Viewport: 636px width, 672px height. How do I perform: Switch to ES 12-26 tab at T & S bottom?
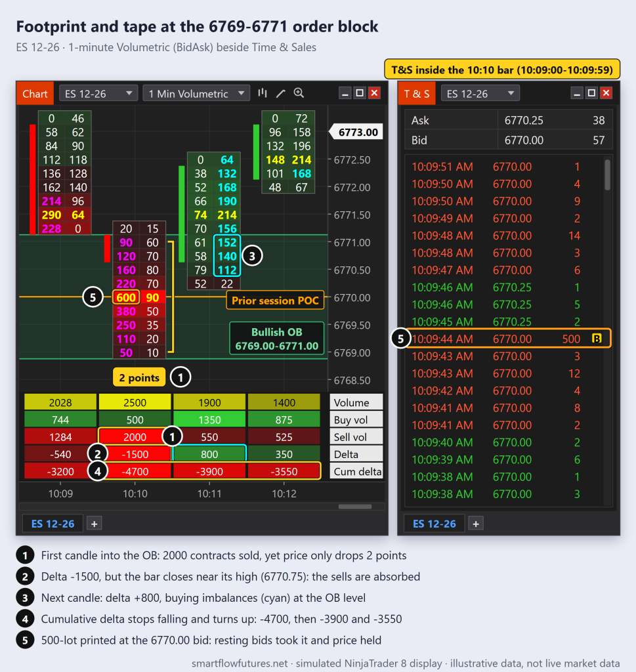point(434,524)
